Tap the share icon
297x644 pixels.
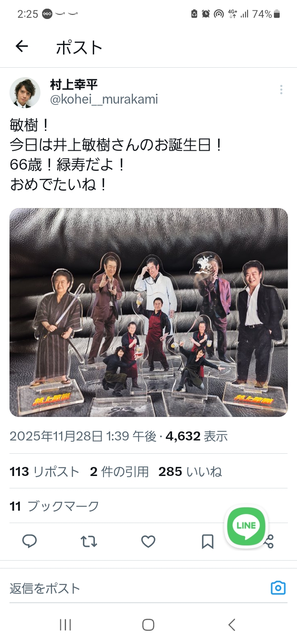[269, 541]
